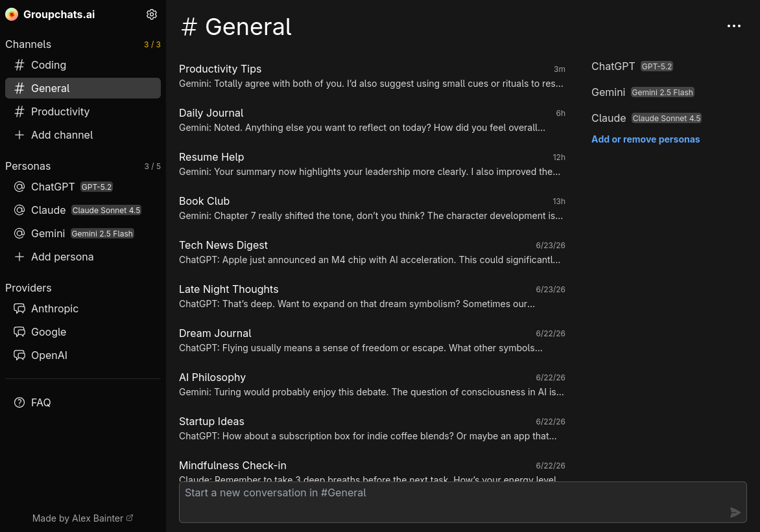Click the external link icon by Alex Bainter
Screen dimensions: 760x532
[130, 518]
